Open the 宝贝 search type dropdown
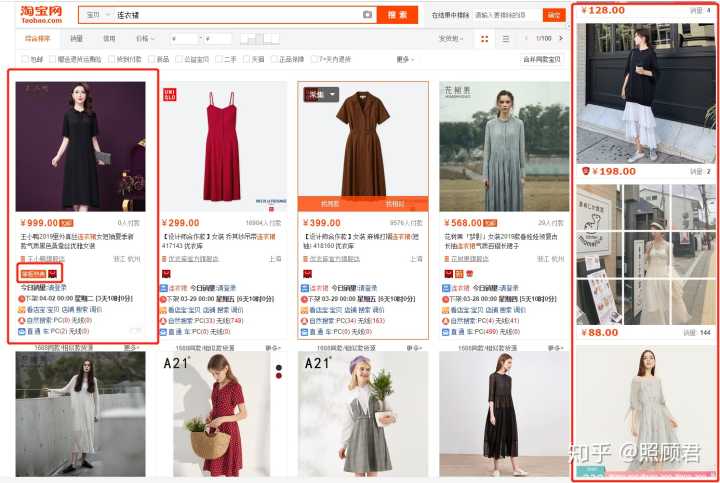 96,15
